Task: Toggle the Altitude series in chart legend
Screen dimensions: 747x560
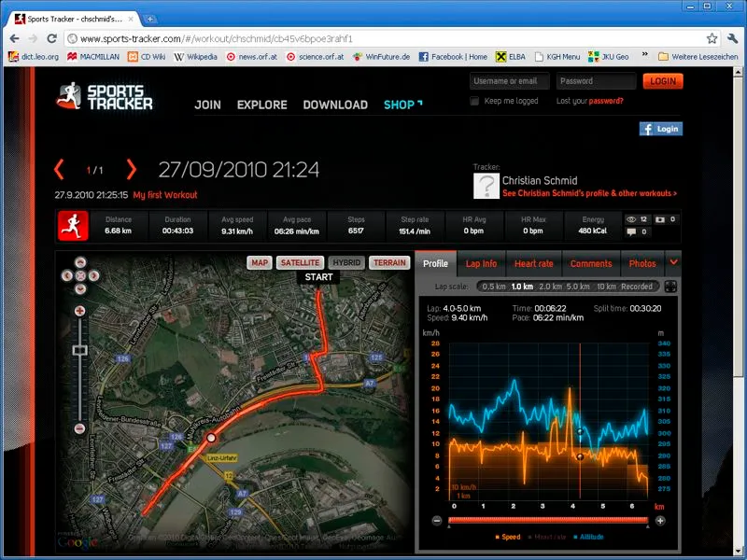Action: [588, 538]
